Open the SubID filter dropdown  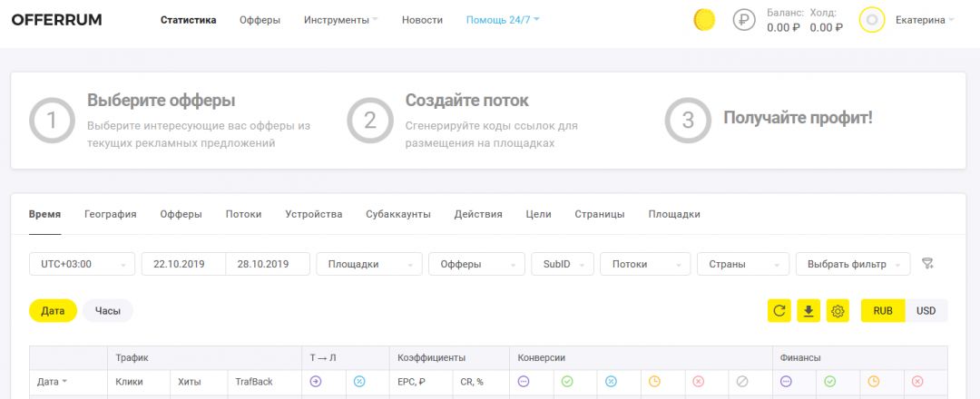(x=563, y=264)
